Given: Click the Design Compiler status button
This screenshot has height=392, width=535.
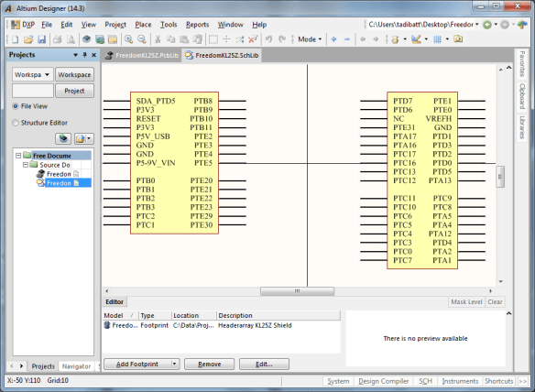Looking at the screenshot, I should pos(384,381).
